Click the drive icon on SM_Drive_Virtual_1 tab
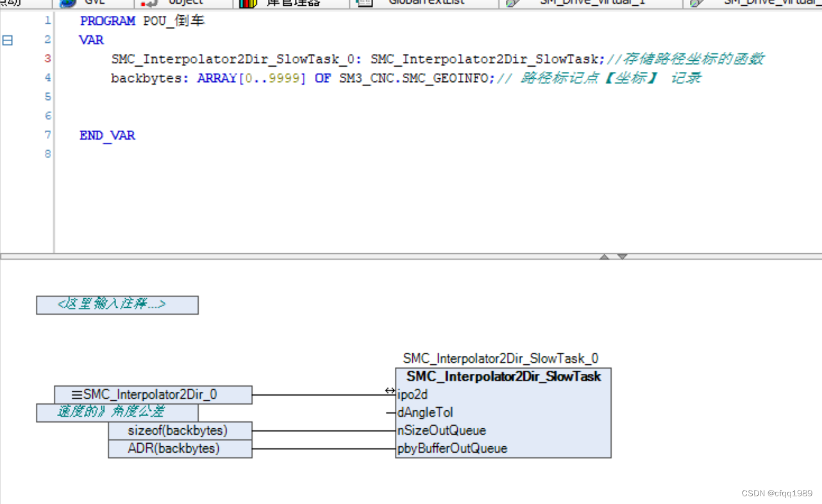The width and height of the screenshot is (822, 504). click(513, 3)
